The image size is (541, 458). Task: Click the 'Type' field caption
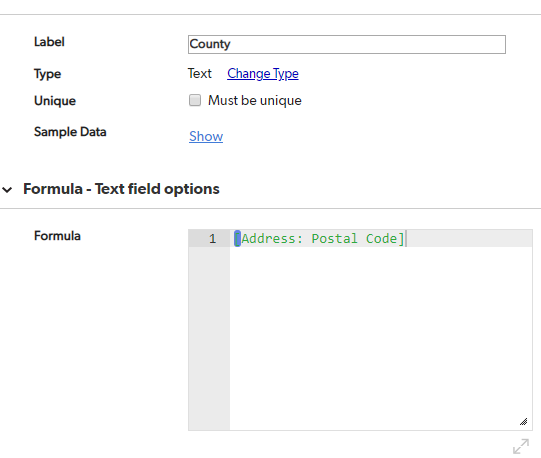(47, 74)
